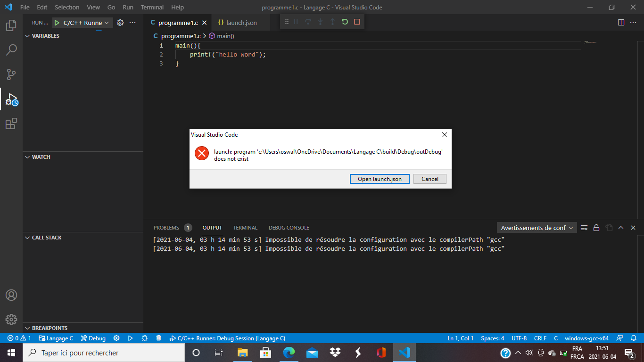Open the File menu

point(25,8)
